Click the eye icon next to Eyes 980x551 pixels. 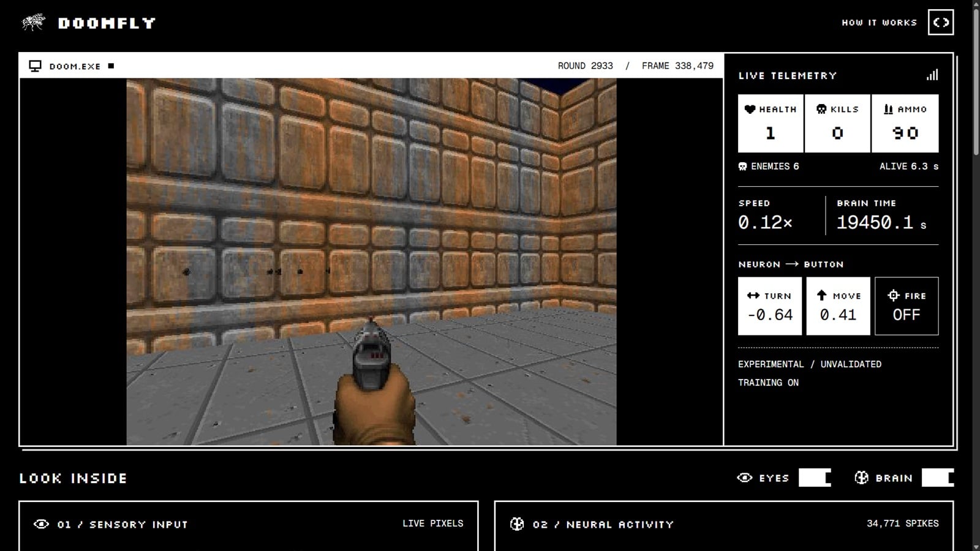tap(745, 478)
